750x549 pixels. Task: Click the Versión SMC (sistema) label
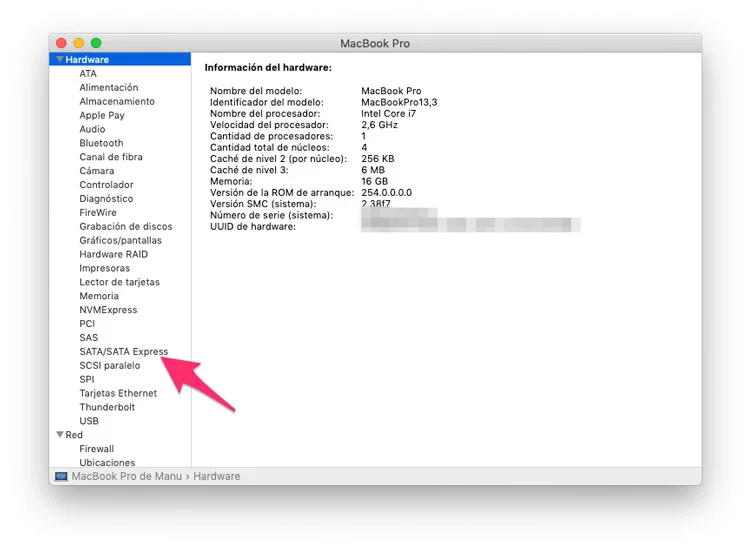(x=263, y=204)
